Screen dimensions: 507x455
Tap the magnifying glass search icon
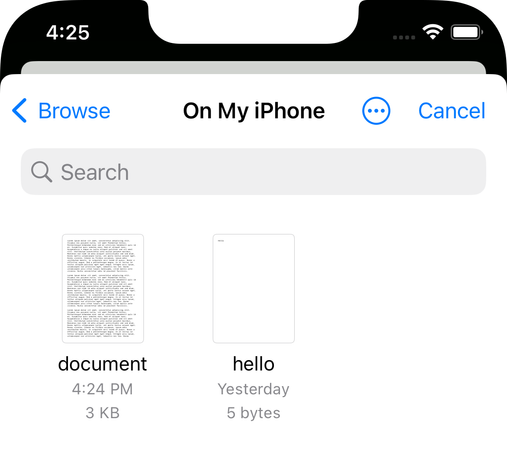[x=41, y=172]
